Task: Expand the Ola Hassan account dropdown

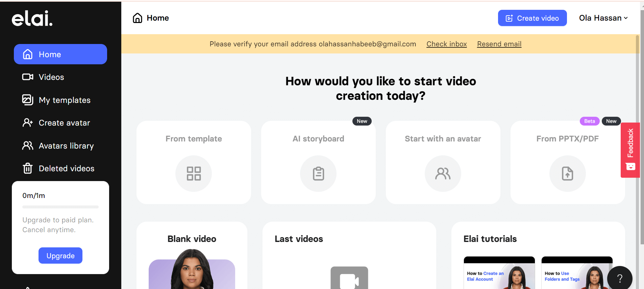Action: pyautogui.click(x=603, y=18)
